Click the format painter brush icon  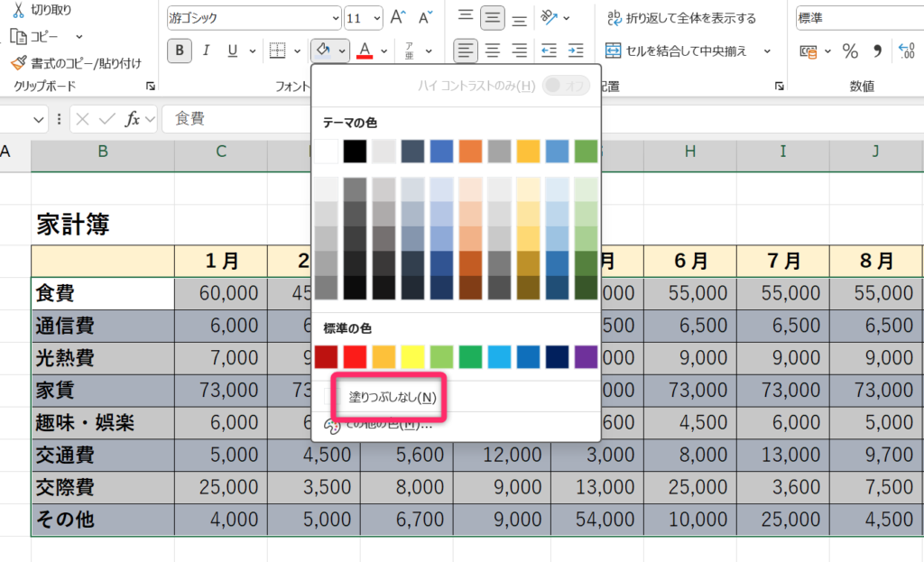(x=17, y=62)
